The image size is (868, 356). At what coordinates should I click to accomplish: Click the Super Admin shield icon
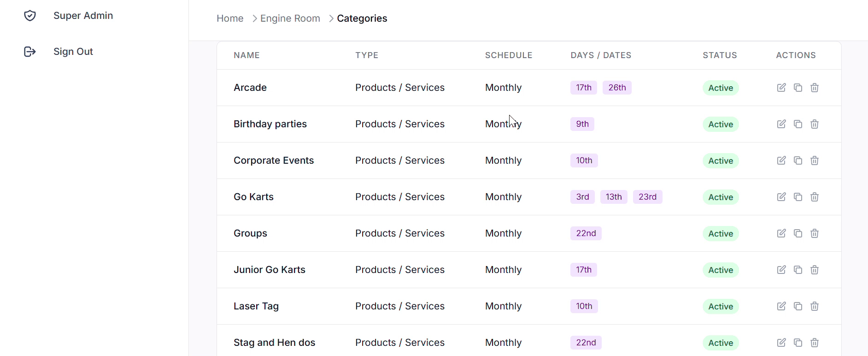pos(30,16)
